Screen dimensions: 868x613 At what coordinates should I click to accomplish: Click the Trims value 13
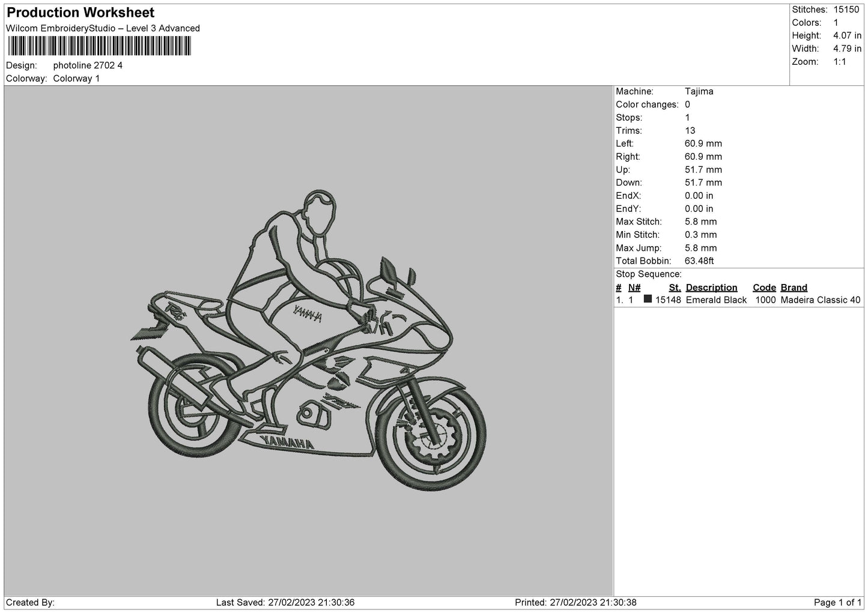tap(690, 131)
